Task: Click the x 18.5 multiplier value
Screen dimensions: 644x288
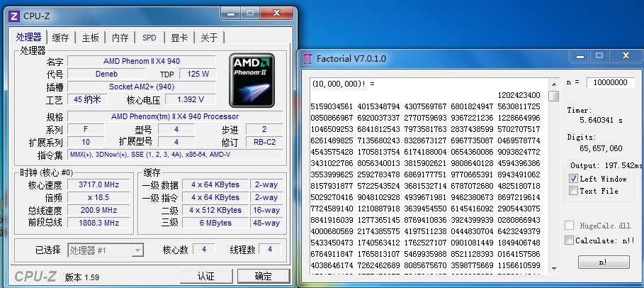Action: [x=98, y=197]
